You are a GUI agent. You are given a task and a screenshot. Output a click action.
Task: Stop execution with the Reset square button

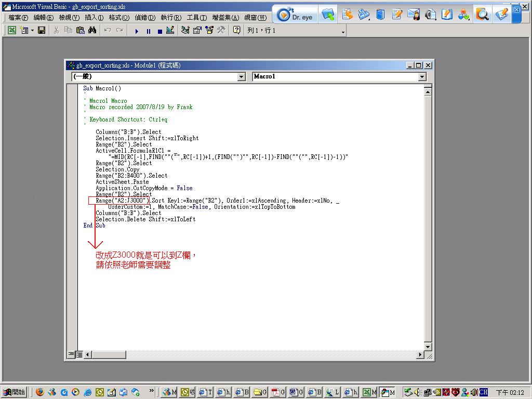point(159,31)
